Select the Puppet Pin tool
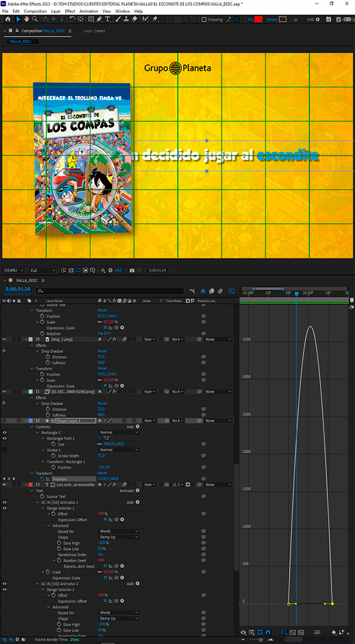Image resolution: width=355 pixels, height=644 pixels. coord(155,19)
